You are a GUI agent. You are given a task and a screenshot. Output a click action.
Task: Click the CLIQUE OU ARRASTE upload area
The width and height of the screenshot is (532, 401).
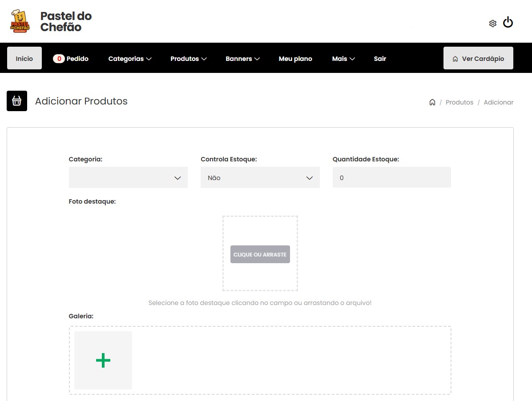260,254
